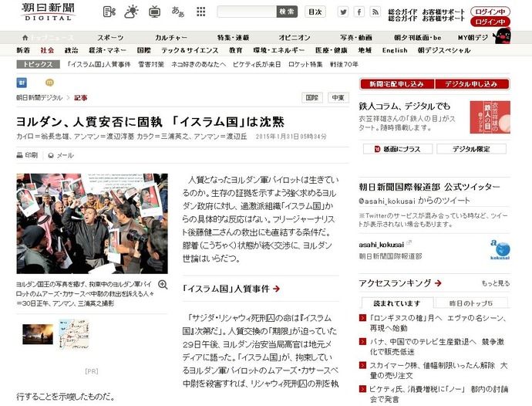Switch to 昨日のトップ5 tab
This screenshot has height=406, width=532.
tap(471, 303)
